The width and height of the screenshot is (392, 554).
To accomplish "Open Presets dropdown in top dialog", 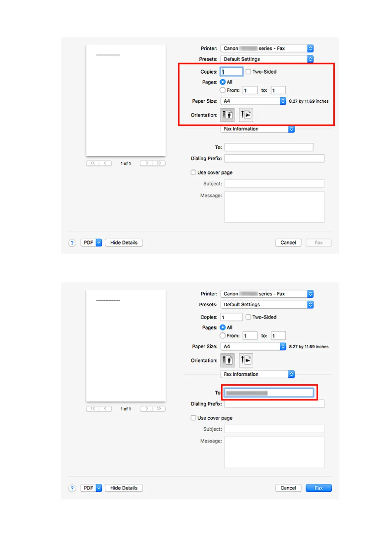I will [267, 59].
